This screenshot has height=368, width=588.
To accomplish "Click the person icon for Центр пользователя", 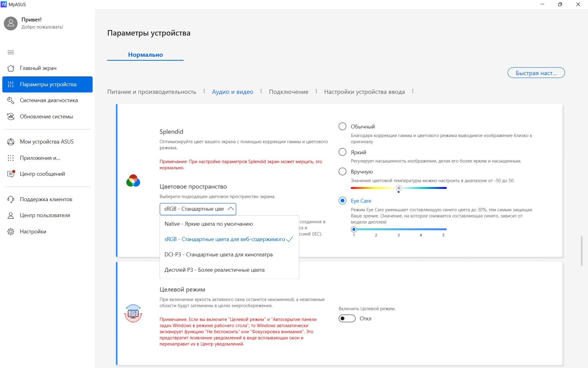I will pyautogui.click(x=11, y=215).
